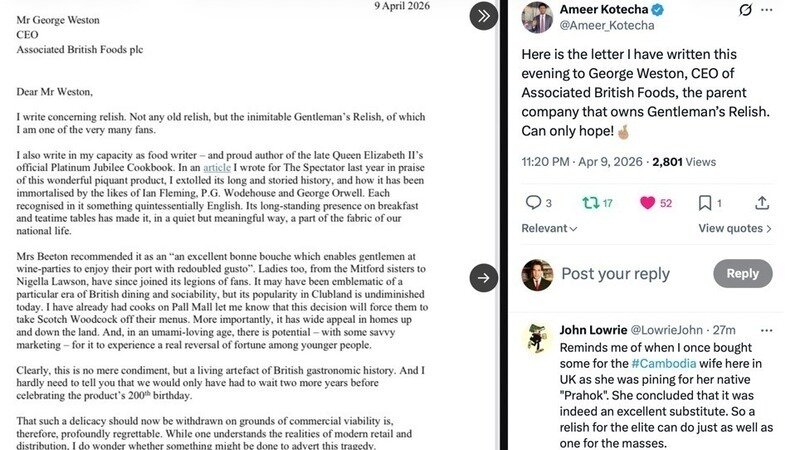Open the #Cambodia hashtag link
This screenshot has width=800, height=450.
point(663,363)
